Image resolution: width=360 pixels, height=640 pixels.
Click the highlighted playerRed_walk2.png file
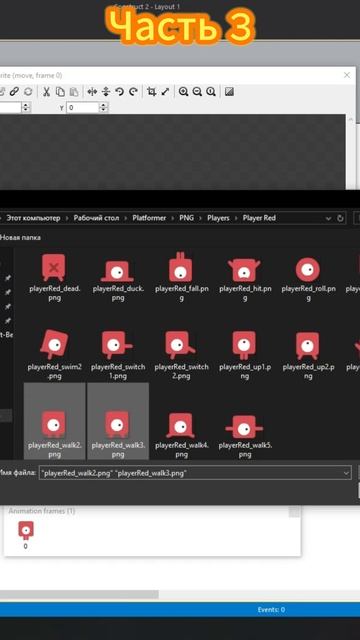point(54,421)
